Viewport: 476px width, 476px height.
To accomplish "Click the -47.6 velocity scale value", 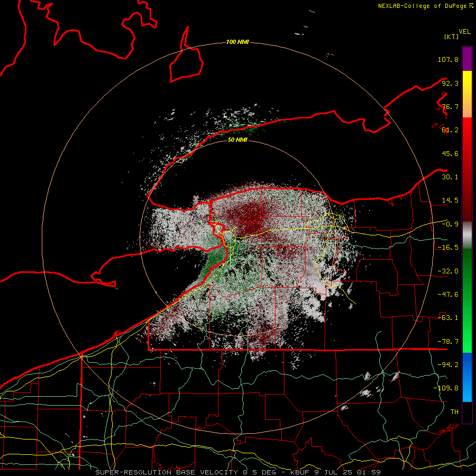I will 448,295.
